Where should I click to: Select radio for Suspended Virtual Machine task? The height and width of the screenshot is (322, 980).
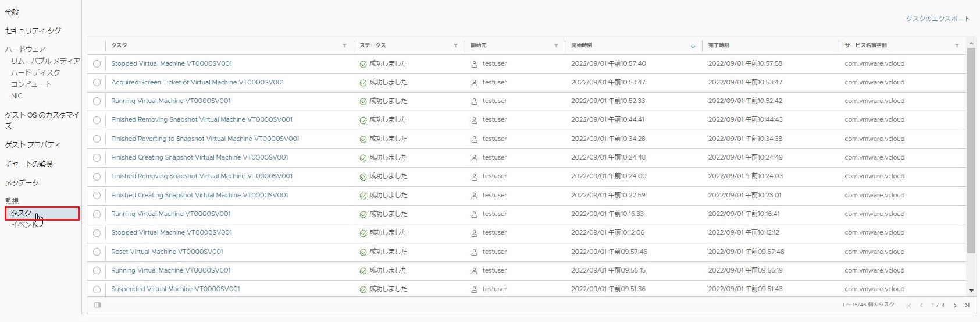pos(97,289)
